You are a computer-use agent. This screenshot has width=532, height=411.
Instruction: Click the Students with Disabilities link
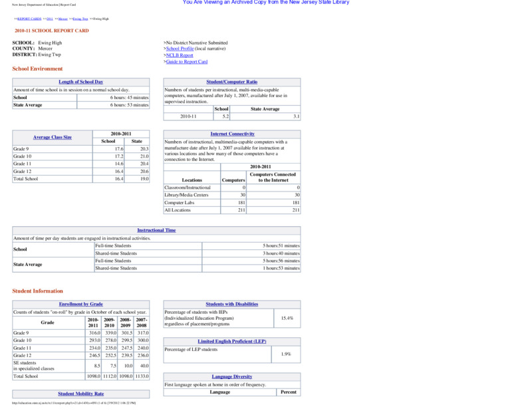pyautogui.click(x=231, y=304)
